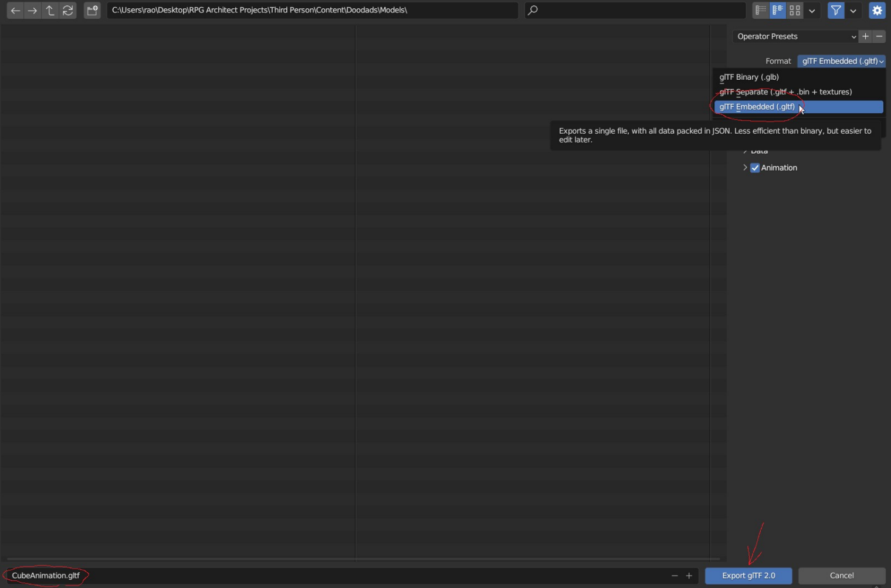Open the filter settings dropdown arrow
This screenshot has height=588, width=891.
click(853, 11)
